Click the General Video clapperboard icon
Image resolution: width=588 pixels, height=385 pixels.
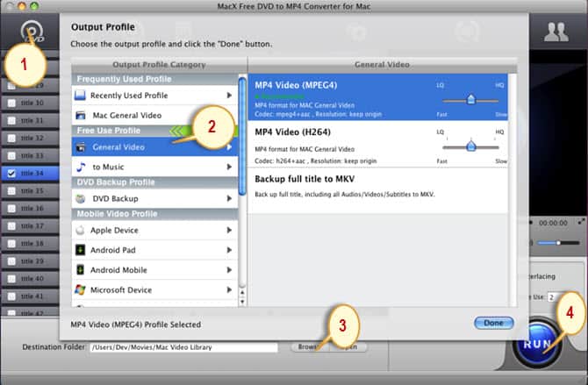pyautogui.click(x=81, y=147)
